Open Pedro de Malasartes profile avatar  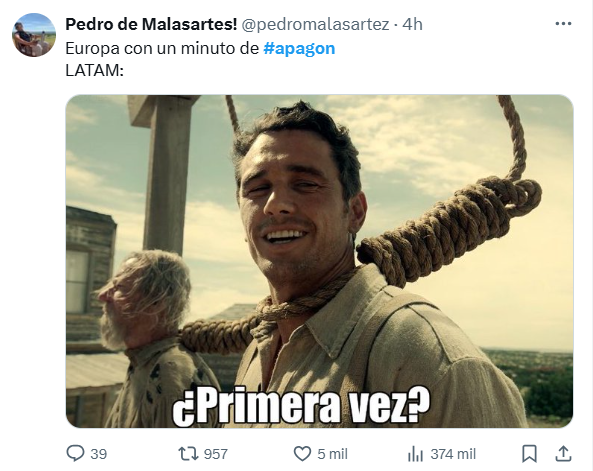tap(34, 35)
